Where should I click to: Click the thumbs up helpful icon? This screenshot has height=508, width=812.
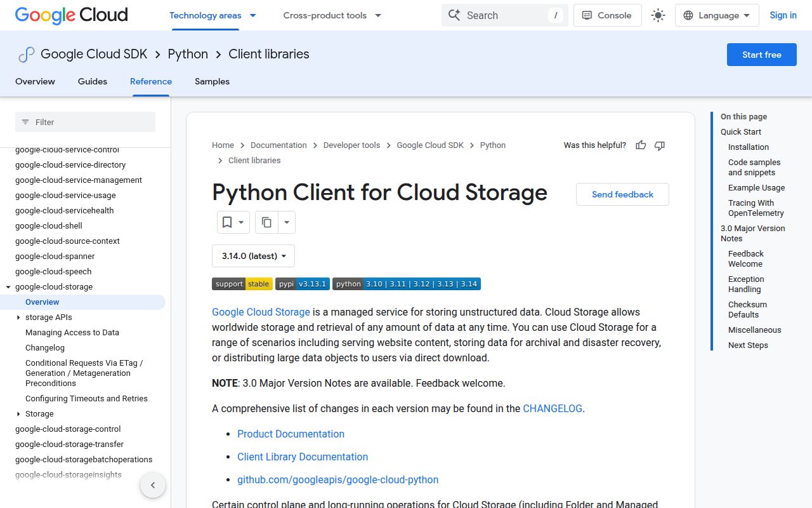point(641,145)
